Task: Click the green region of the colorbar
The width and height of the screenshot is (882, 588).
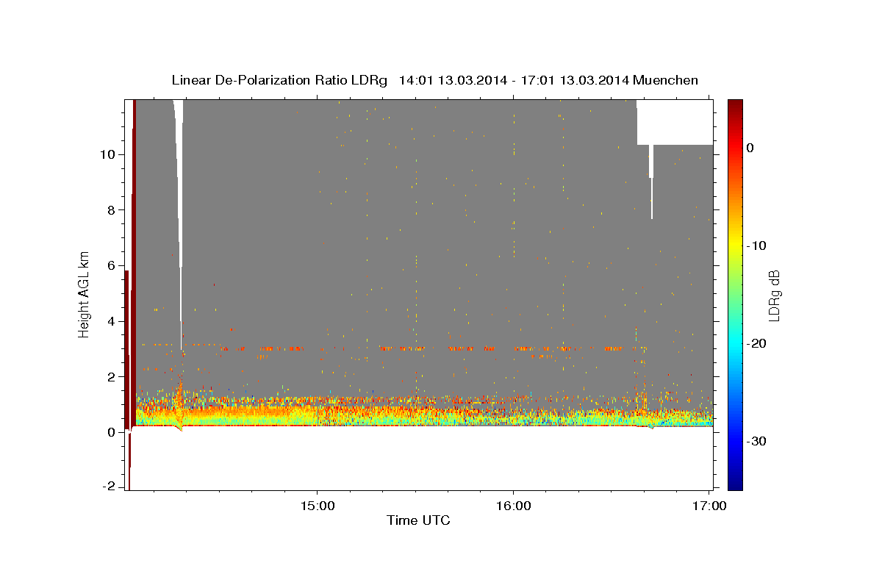Action: point(735,294)
